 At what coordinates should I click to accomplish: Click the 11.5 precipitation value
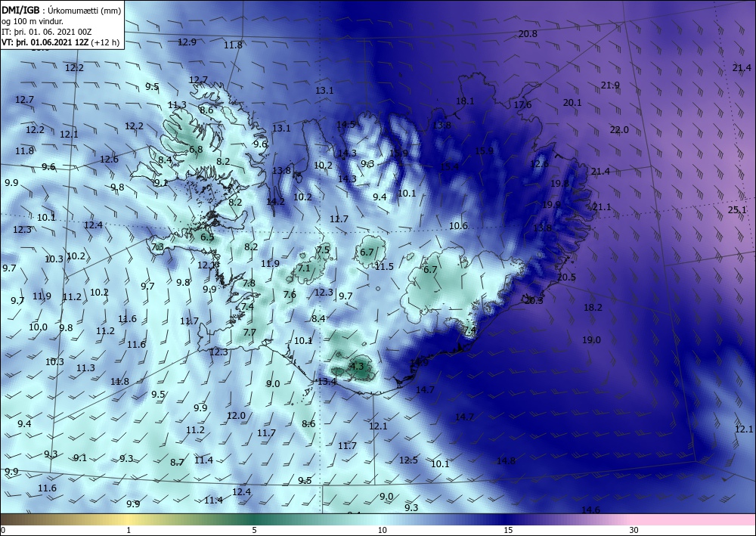click(384, 266)
